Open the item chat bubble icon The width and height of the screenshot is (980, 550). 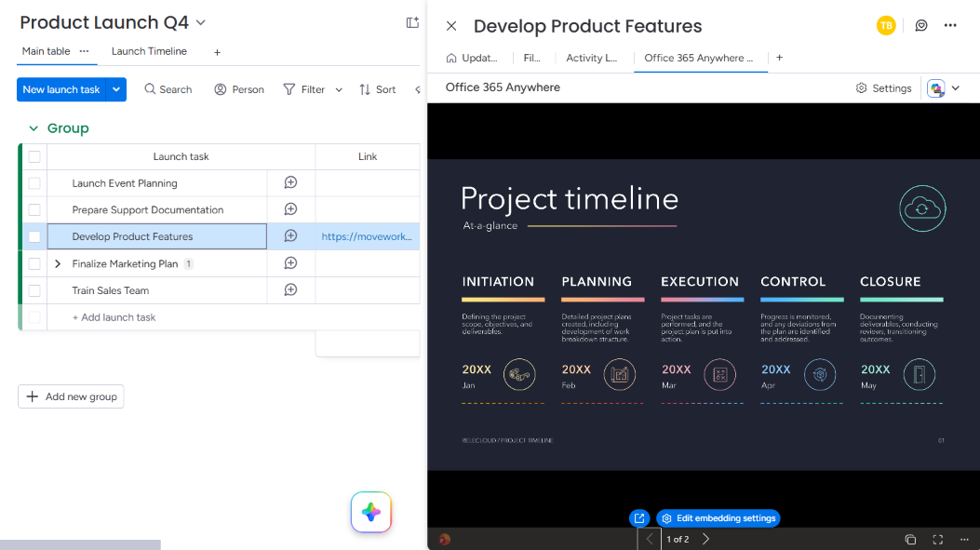(921, 26)
